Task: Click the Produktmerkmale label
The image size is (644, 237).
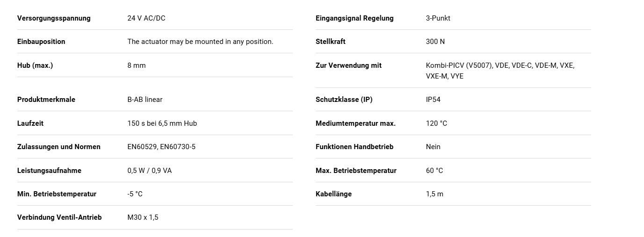Action: point(46,100)
